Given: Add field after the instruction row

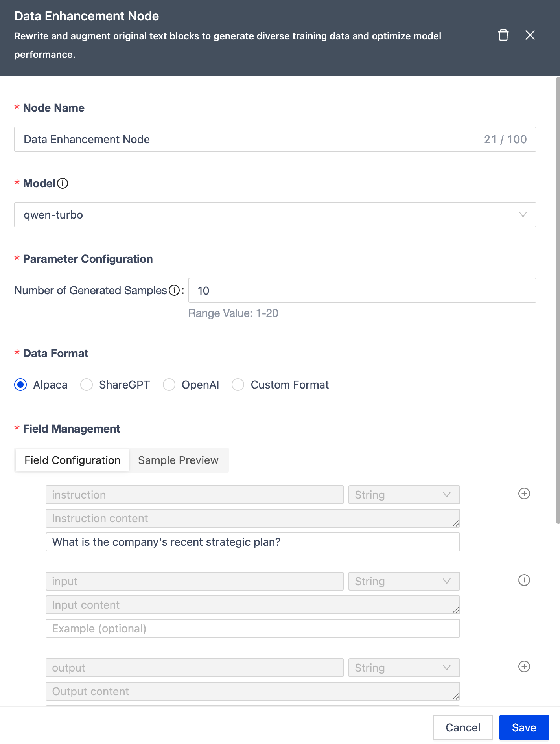Looking at the screenshot, I should [524, 494].
